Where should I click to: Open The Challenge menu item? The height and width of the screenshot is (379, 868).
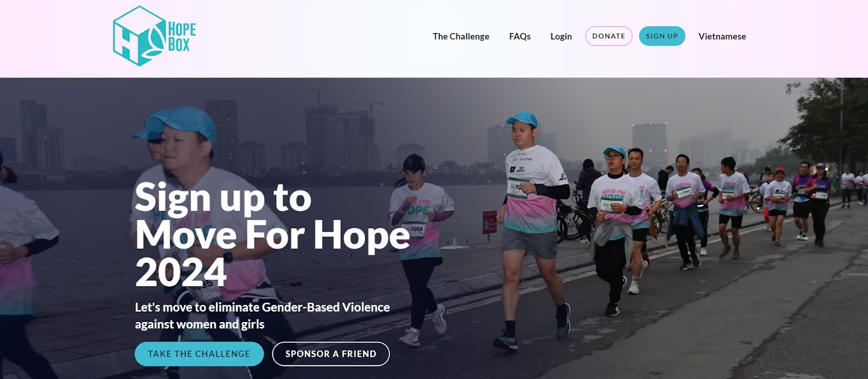461,36
